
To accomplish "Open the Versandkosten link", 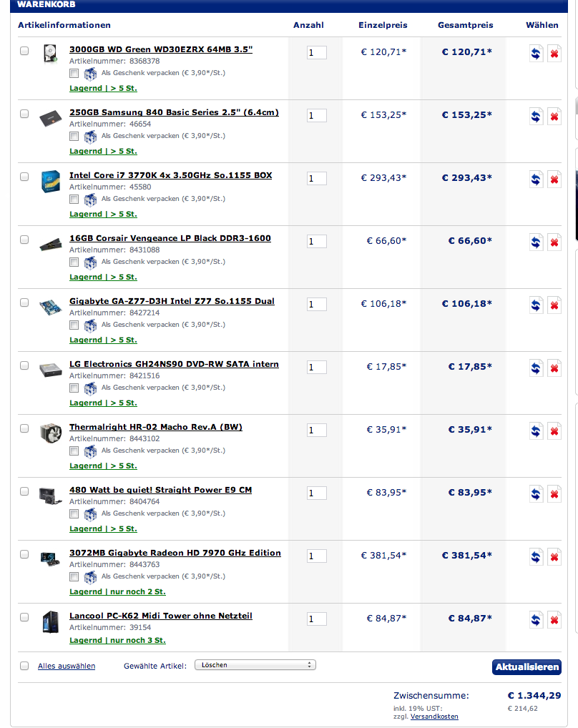I will pyautogui.click(x=434, y=717).
